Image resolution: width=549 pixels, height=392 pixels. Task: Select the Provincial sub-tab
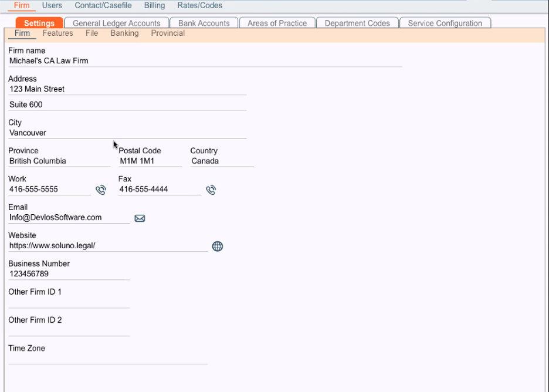coord(168,33)
